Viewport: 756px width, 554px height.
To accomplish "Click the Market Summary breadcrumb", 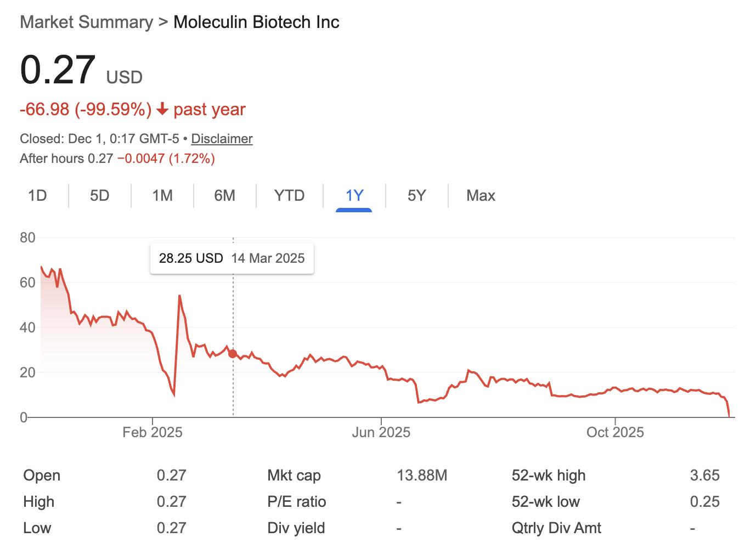I will pos(86,22).
